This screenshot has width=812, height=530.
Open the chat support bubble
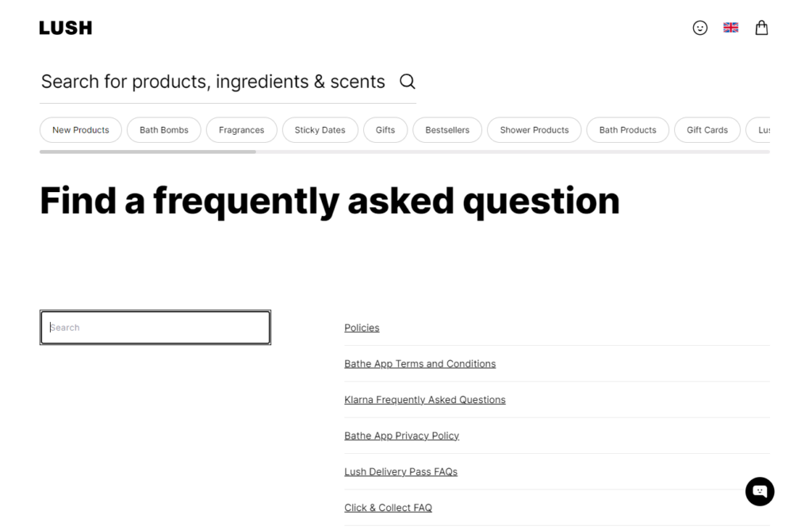pyautogui.click(x=760, y=491)
